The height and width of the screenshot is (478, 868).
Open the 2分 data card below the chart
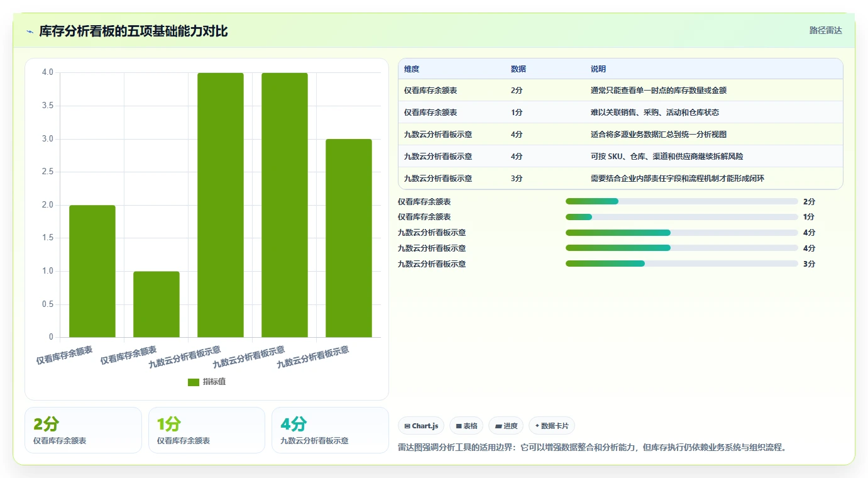pos(83,430)
